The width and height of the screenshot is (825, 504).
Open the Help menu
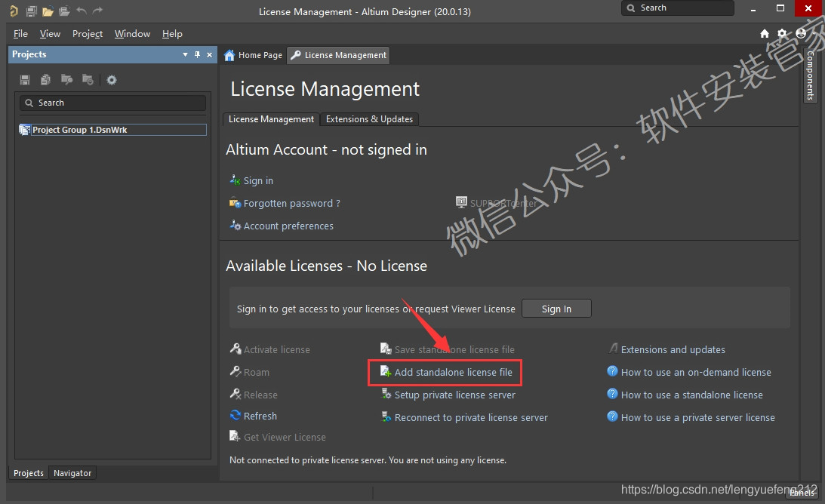click(x=172, y=34)
